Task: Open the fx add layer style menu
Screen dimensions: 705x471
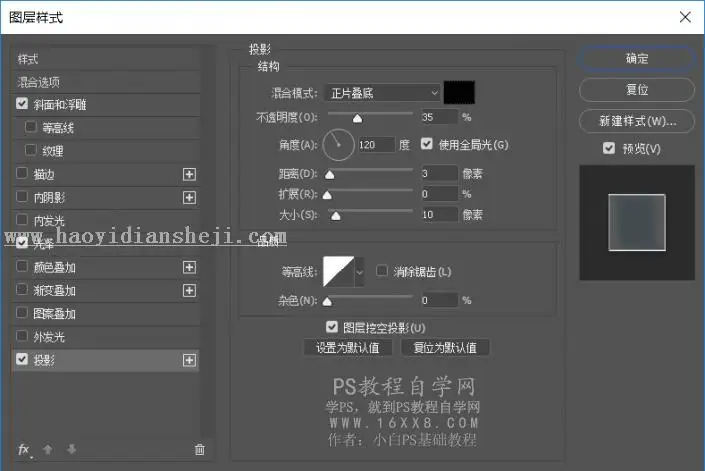Action: (23, 449)
